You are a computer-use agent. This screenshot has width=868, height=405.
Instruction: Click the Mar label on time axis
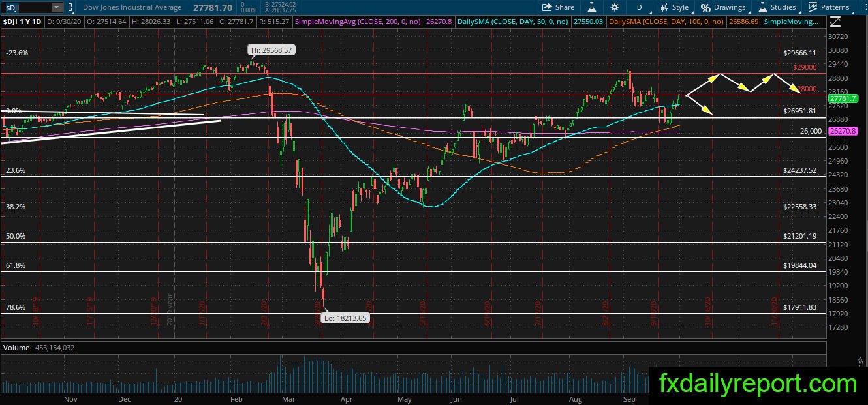(x=287, y=398)
